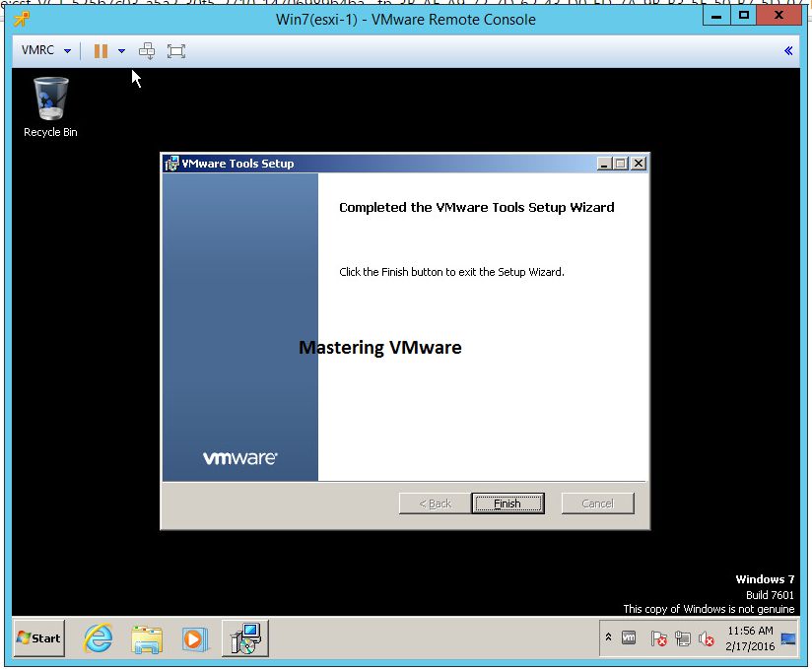Viewport: 812px width, 670px height.
Task: Open the VMRC menu
Action: coord(45,50)
